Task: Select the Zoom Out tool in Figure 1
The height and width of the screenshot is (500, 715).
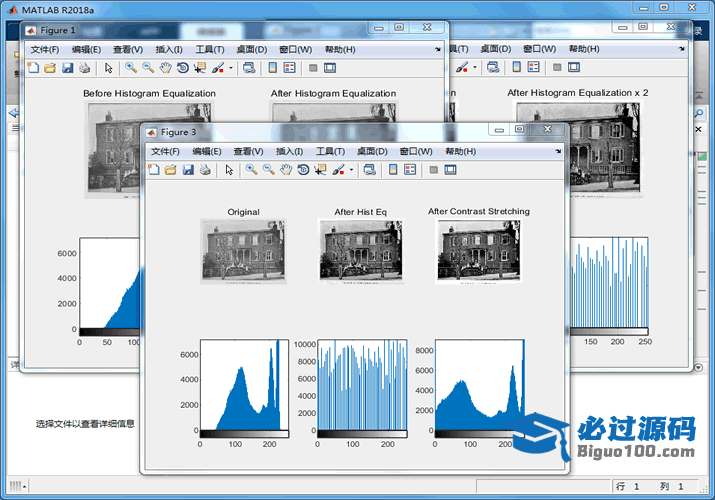Action: tap(148, 68)
